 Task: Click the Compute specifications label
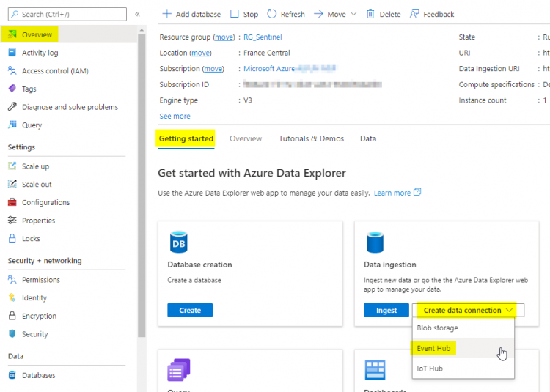[496, 84]
